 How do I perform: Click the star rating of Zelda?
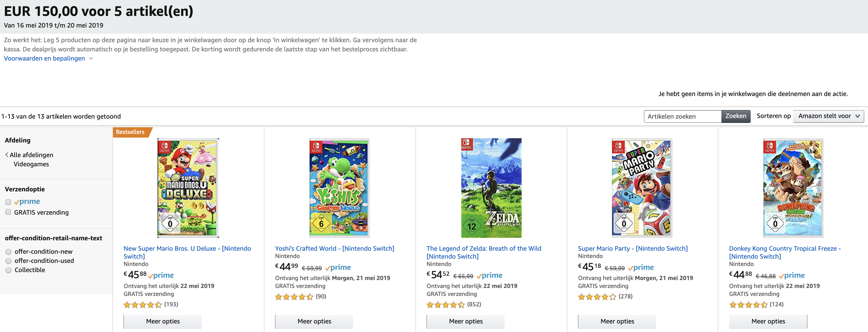446,305
